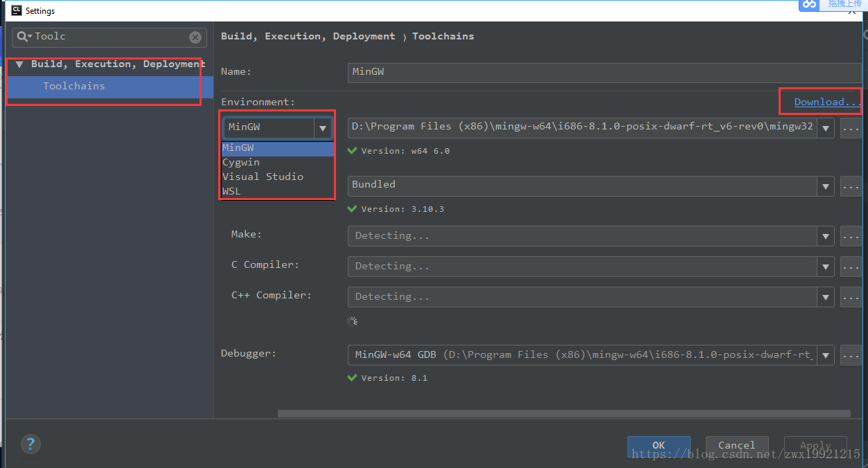Screen dimensions: 868x468
Task: Browse for C++ Compiler path
Action: click(x=851, y=297)
